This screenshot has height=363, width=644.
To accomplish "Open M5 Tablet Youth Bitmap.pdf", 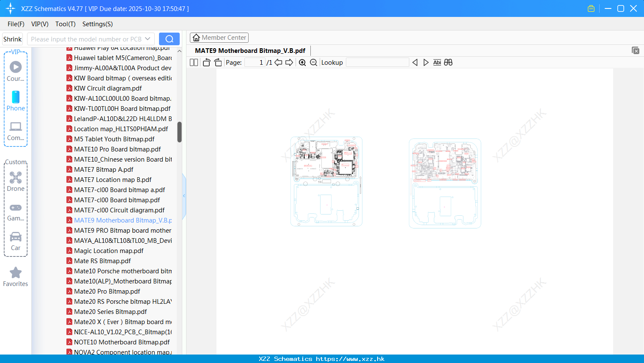I will (114, 139).
